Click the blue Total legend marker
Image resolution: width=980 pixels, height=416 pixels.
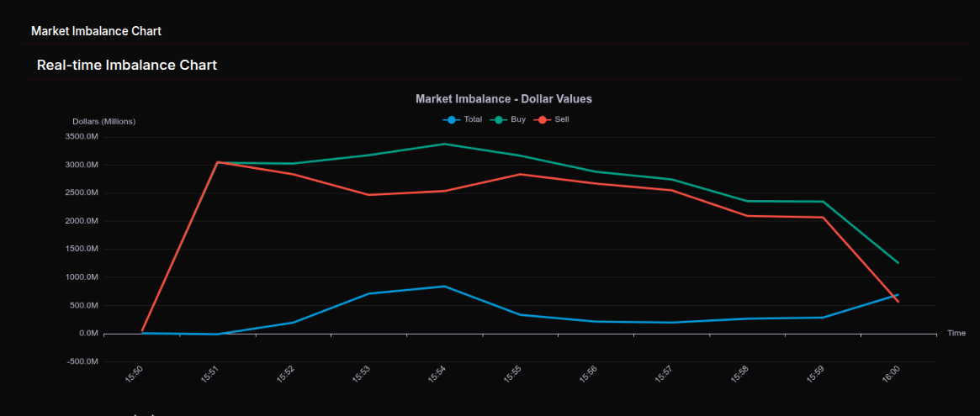click(453, 119)
